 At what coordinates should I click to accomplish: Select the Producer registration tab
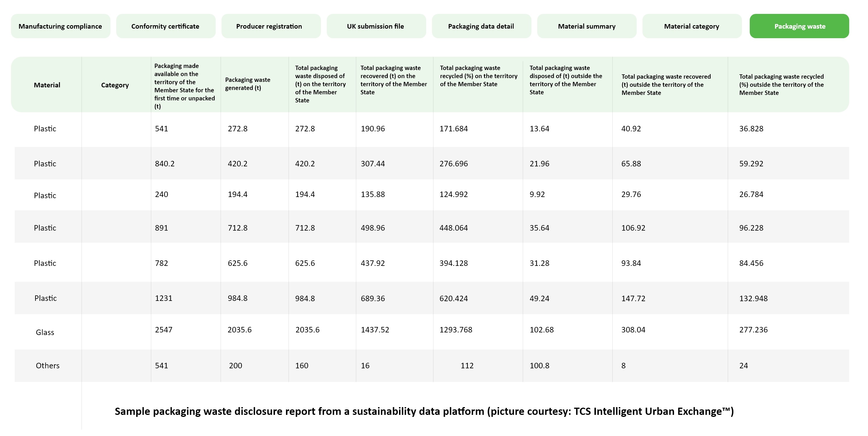271,26
